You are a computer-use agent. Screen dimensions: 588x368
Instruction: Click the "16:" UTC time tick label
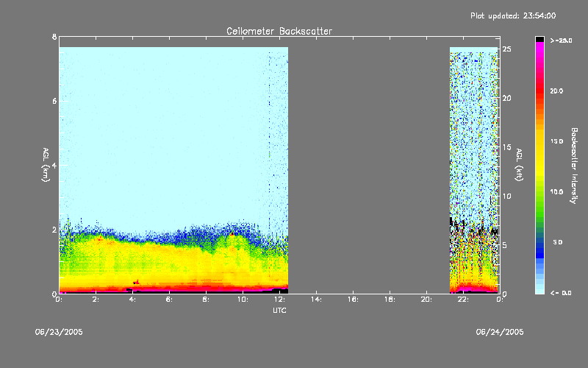point(353,300)
